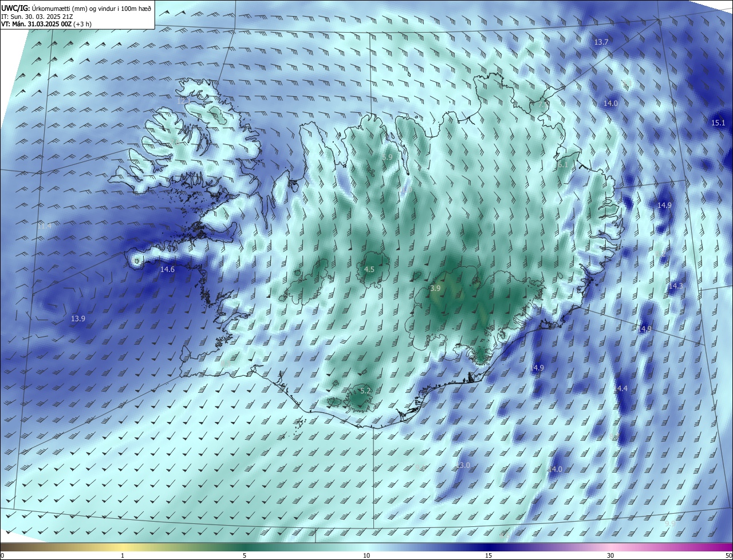Click the 13.7 value label on the map

601,42
